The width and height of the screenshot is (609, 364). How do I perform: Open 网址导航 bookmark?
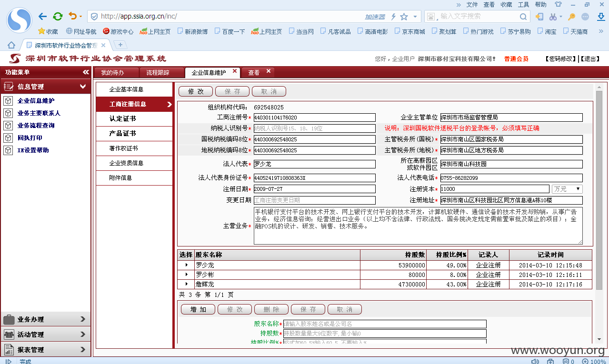(x=81, y=31)
